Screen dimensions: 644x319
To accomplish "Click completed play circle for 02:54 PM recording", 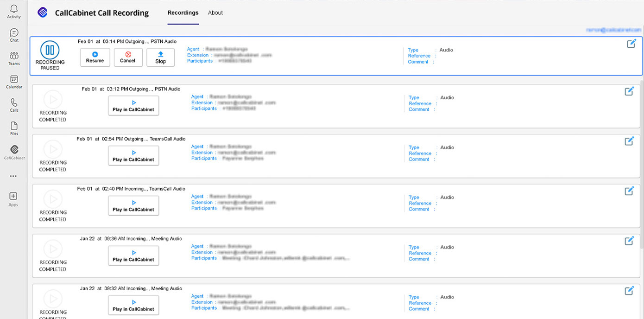I will (53, 149).
